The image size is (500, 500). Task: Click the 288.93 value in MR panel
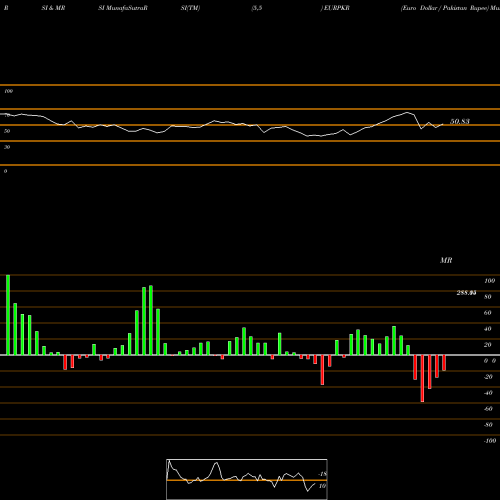pyautogui.click(x=466, y=293)
